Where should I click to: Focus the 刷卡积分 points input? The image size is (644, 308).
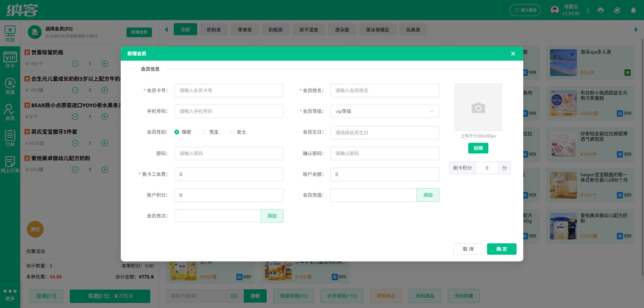point(487,168)
